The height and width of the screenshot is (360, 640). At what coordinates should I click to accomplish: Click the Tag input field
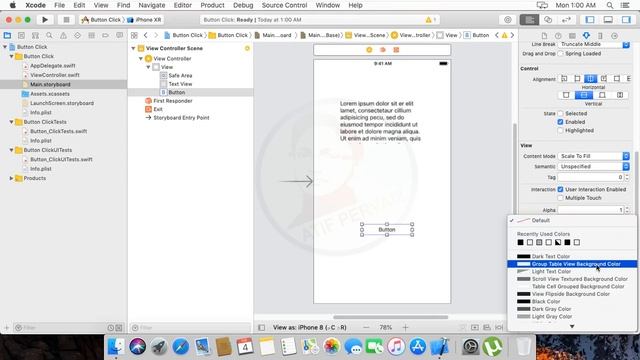pos(591,177)
